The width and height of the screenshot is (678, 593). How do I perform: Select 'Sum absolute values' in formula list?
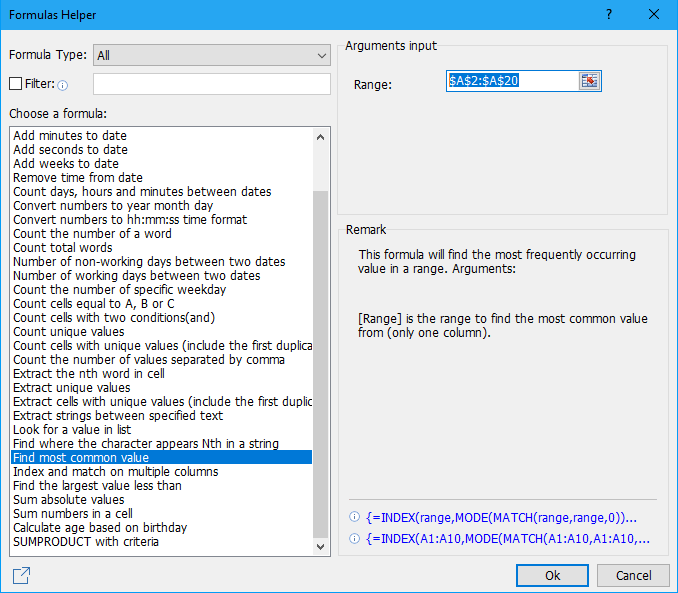(x=69, y=500)
